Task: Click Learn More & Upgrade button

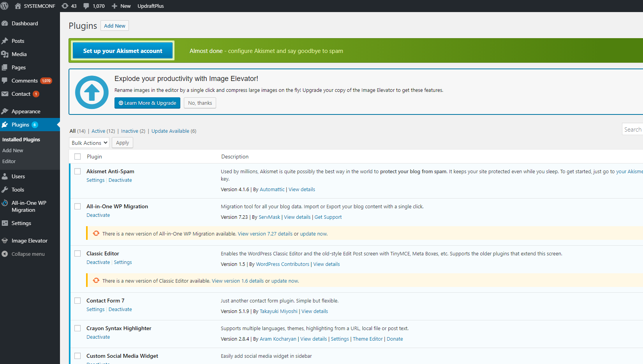Action: (147, 103)
